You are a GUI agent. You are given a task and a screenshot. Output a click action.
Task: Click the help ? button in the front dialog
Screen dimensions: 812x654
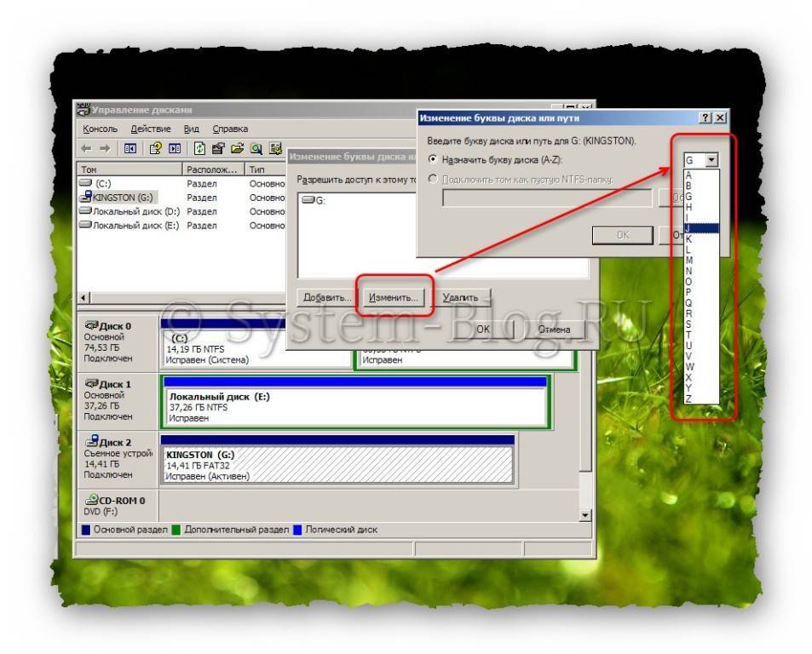705,118
